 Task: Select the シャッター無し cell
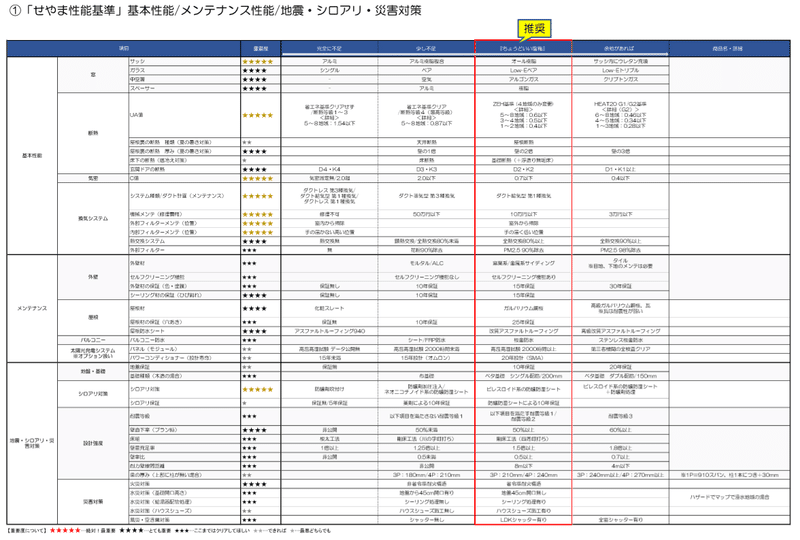427,520
